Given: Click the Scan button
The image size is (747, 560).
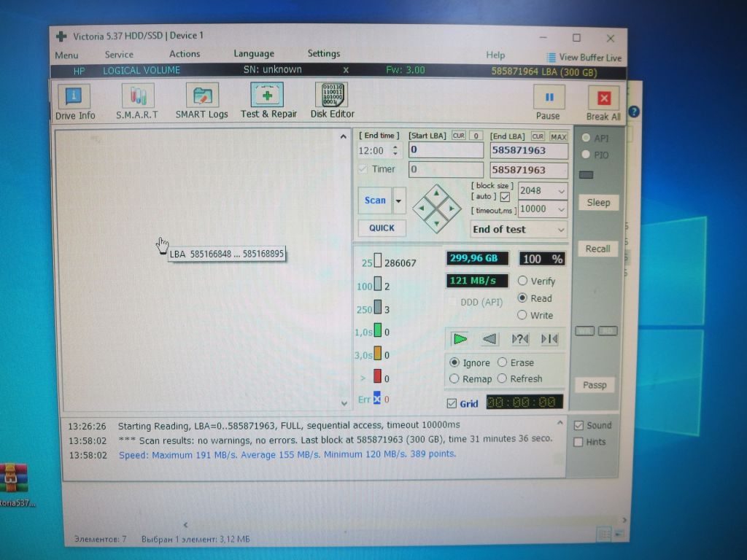Looking at the screenshot, I should tap(375, 201).
